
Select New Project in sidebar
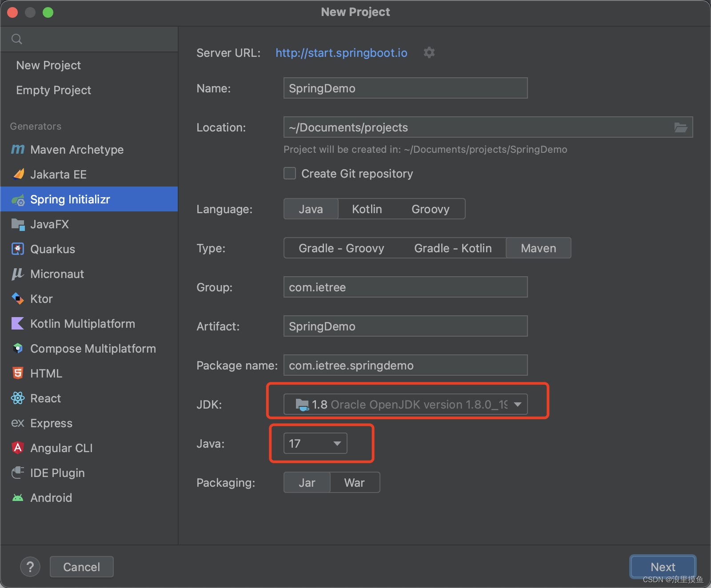click(x=48, y=65)
